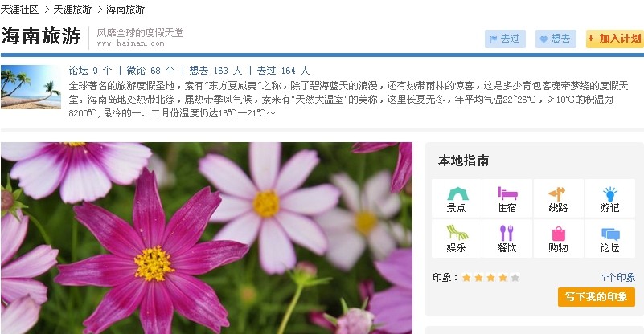
Task: Open the large cosmos flower photo
Action: pos(207,238)
